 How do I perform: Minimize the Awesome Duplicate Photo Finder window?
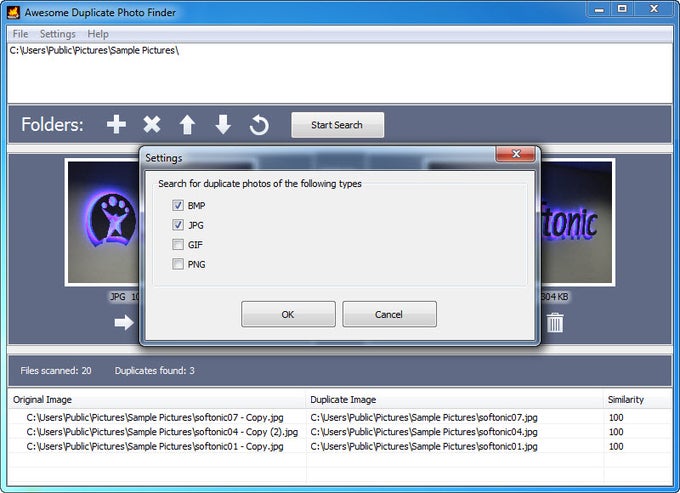[599, 9]
